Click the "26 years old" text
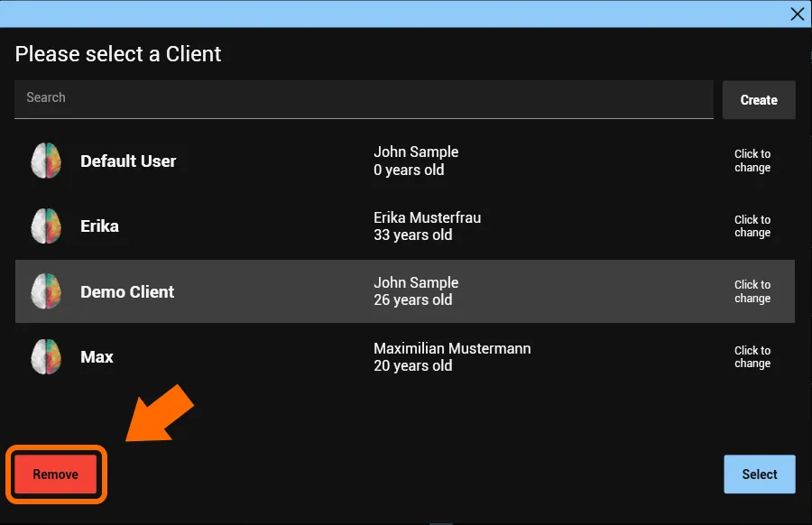 click(x=412, y=299)
